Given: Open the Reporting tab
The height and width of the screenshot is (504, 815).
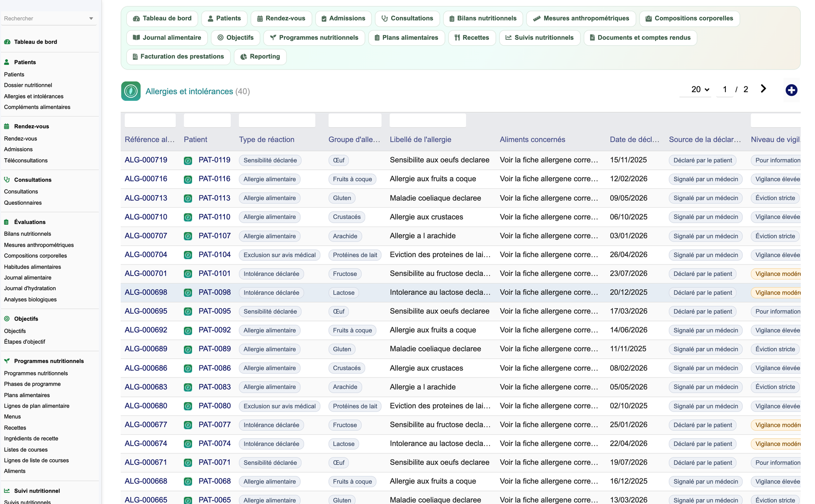Looking at the screenshot, I should click(260, 57).
